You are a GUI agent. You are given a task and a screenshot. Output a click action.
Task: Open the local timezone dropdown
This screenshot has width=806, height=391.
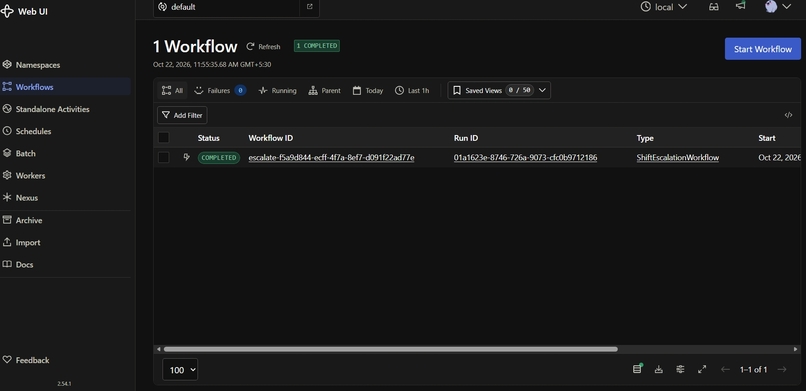[x=664, y=7]
